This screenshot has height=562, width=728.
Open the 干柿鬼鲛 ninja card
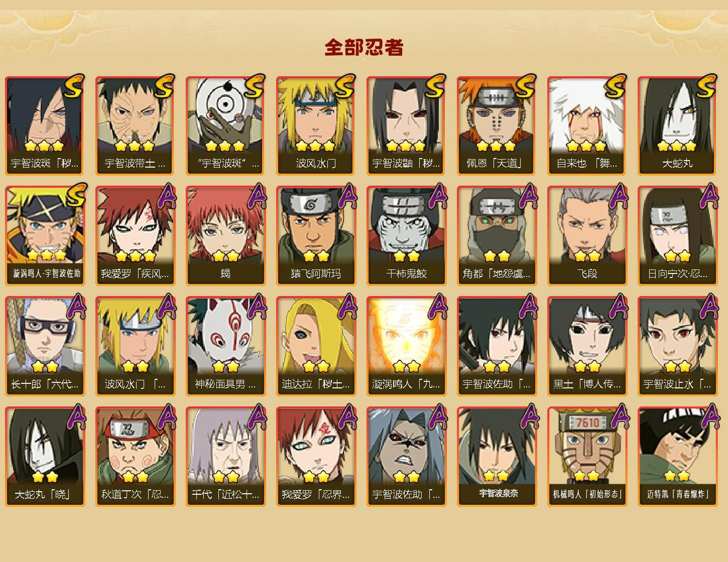tap(406, 236)
